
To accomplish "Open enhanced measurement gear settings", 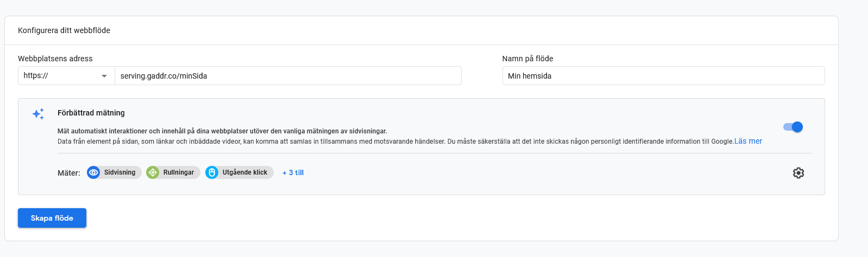I will 798,173.
